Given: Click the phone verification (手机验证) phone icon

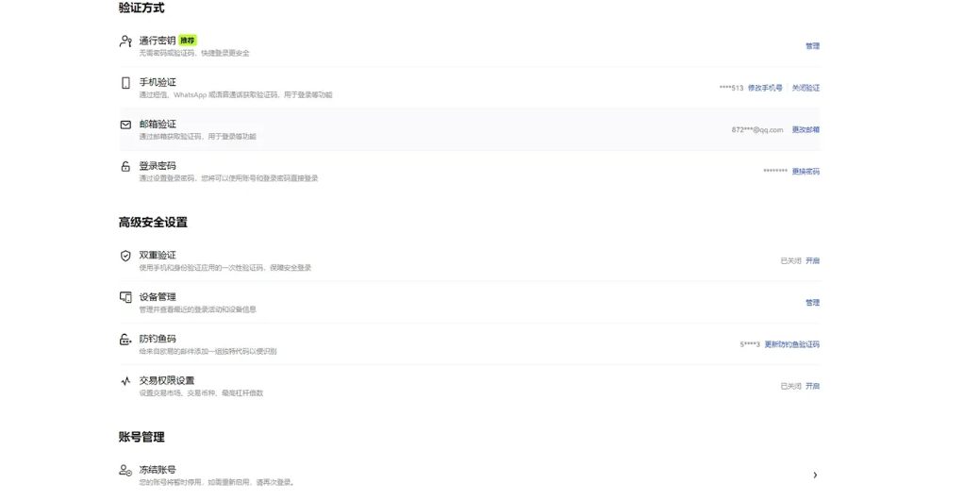Looking at the screenshot, I should 125,83.
